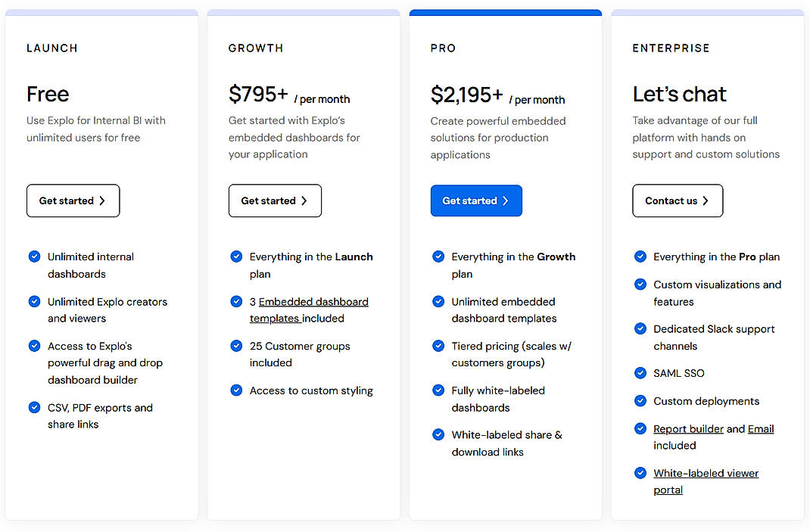Click 'Unlimited internal dashboards' text
The image size is (810, 532).
90,265
